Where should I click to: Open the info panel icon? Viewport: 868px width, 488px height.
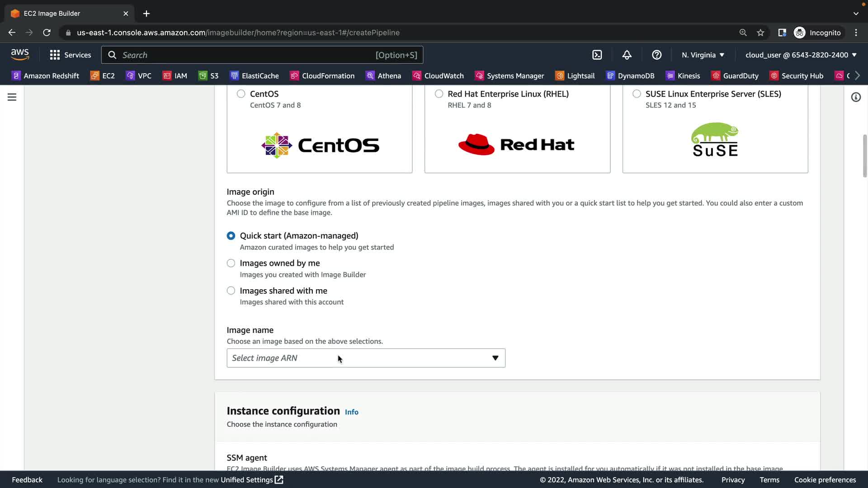855,97
